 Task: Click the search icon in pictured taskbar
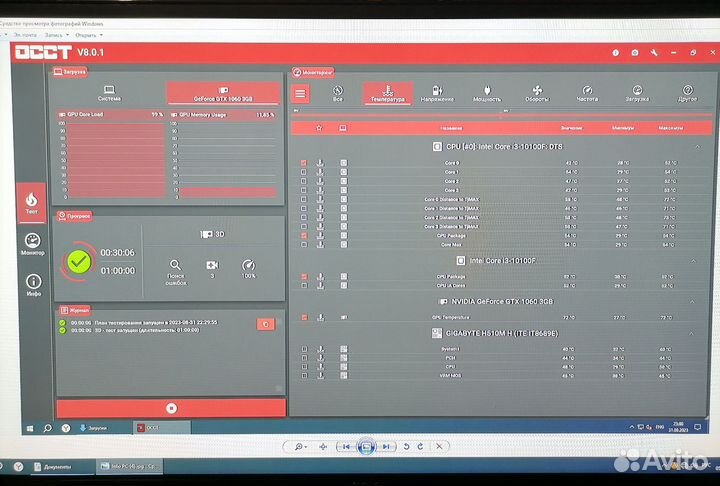pos(47,428)
